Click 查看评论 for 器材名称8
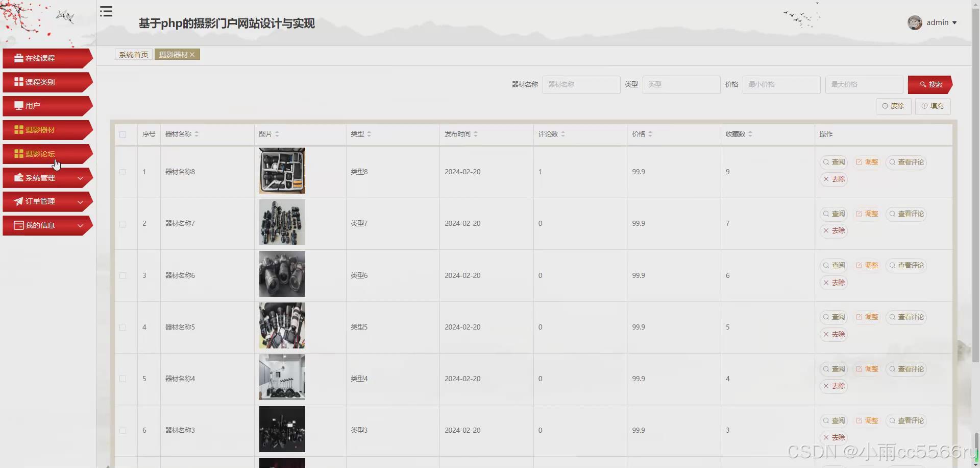The image size is (980, 468). click(906, 162)
